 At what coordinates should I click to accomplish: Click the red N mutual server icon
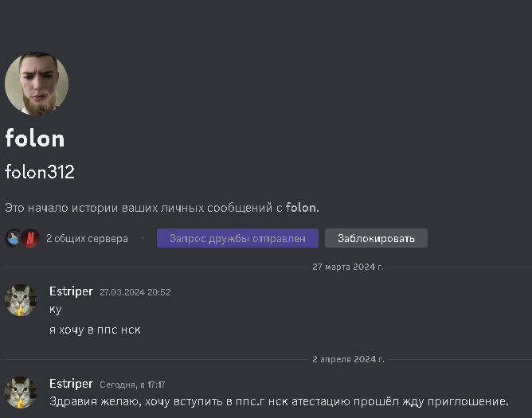pos(29,238)
